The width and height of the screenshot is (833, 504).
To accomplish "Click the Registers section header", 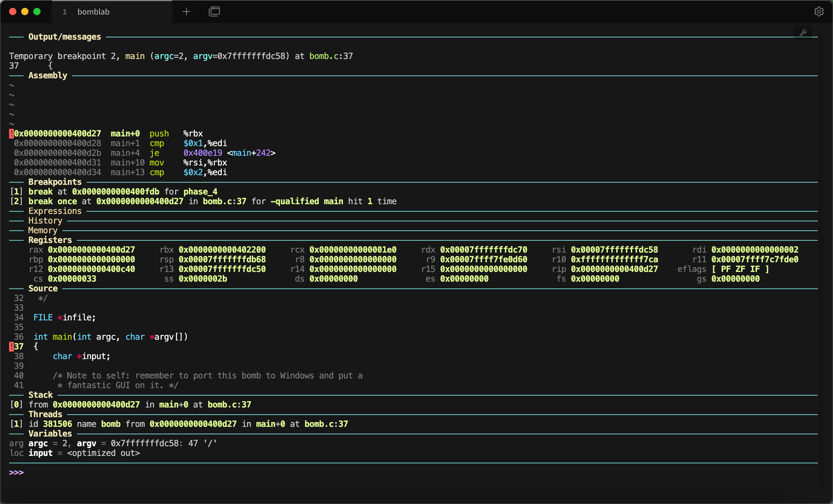I will tap(50, 240).
